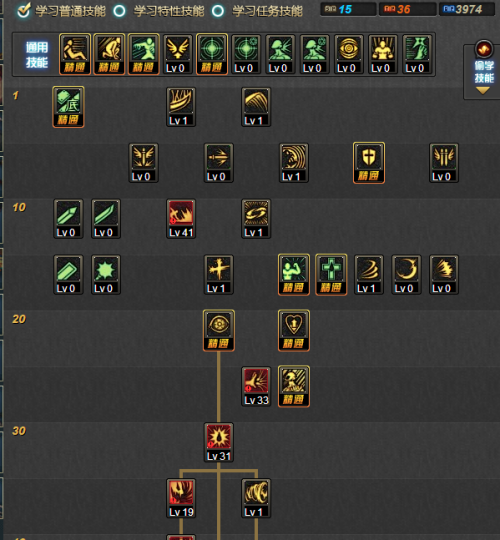The image size is (500, 540).
Task: Click the mastered green cross skill
Action: [x=331, y=275]
